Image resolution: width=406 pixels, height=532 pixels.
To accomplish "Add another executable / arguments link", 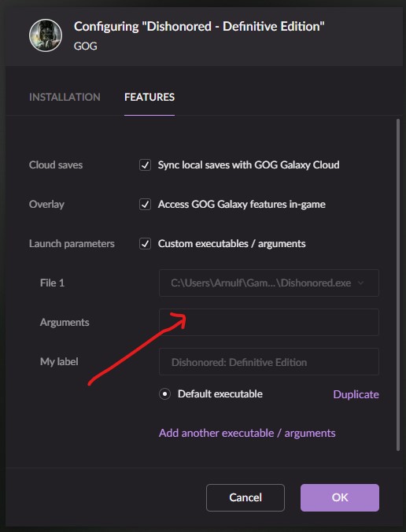I will (x=247, y=434).
